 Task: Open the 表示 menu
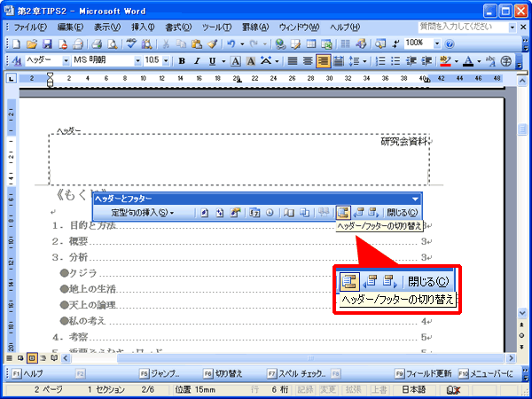coord(107,27)
